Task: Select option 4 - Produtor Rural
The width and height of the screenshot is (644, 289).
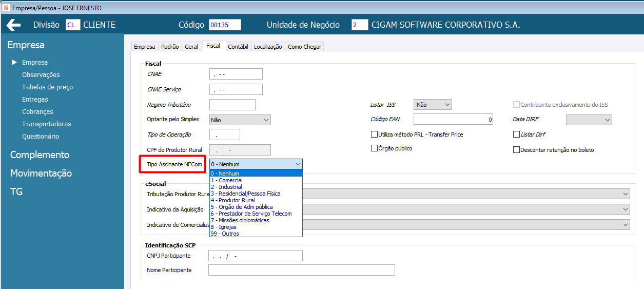Action: tap(256, 200)
